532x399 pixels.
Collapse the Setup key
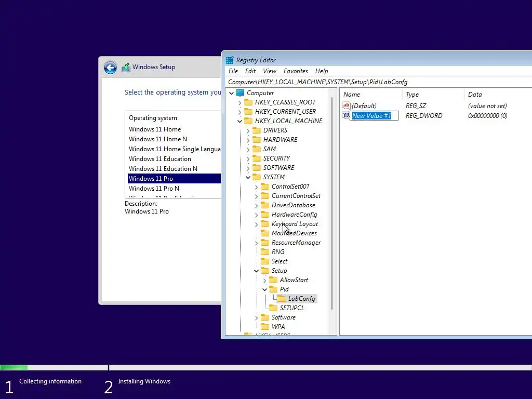257,271
